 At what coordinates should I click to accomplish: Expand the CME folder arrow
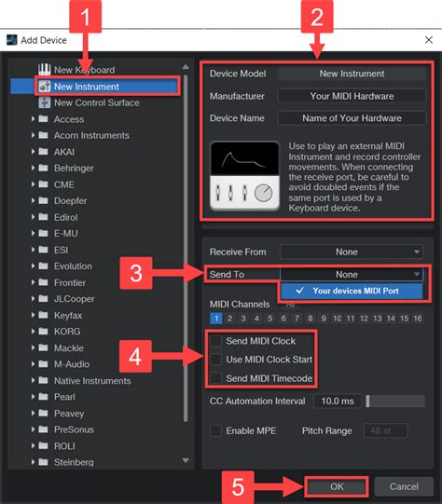click(x=33, y=184)
